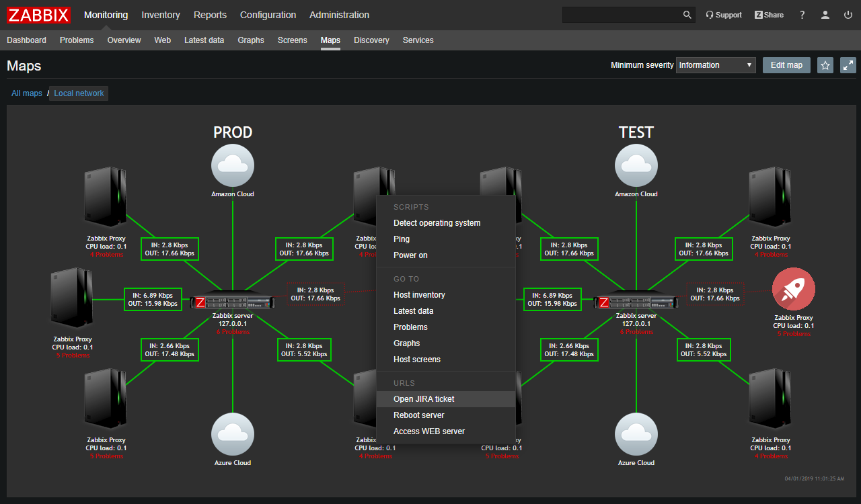The image size is (861, 504).
Task: Click the search magnifier icon
Action: click(687, 14)
